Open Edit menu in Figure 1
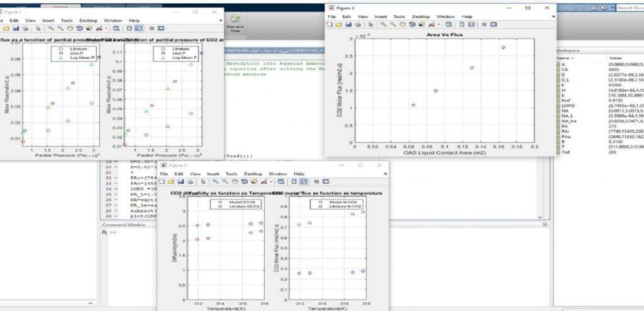This screenshot has height=311, width=644. click(14, 21)
